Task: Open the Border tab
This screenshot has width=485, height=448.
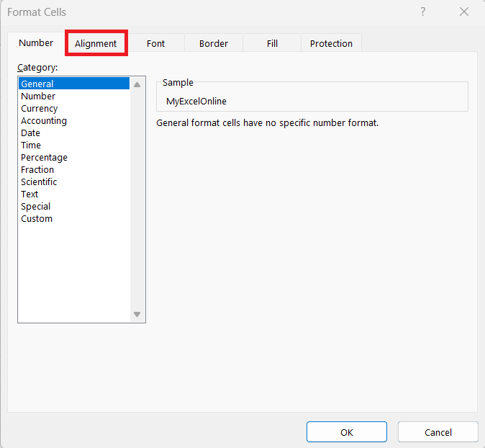Action: (214, 43)
